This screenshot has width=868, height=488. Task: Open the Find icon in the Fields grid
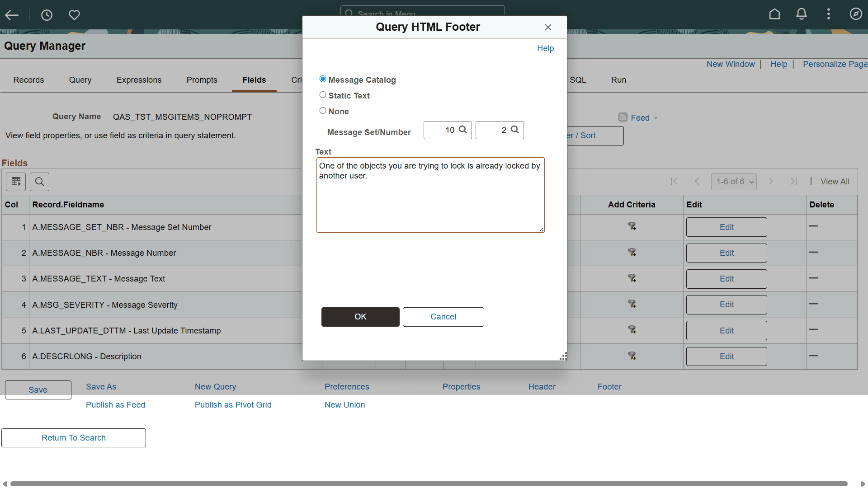pos(39,182)
